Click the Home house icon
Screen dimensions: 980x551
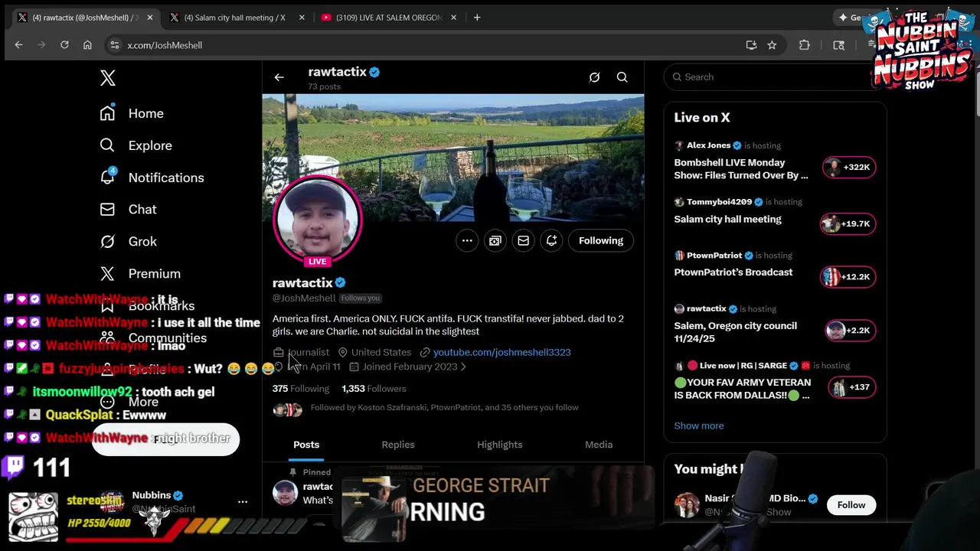(107, 113)
